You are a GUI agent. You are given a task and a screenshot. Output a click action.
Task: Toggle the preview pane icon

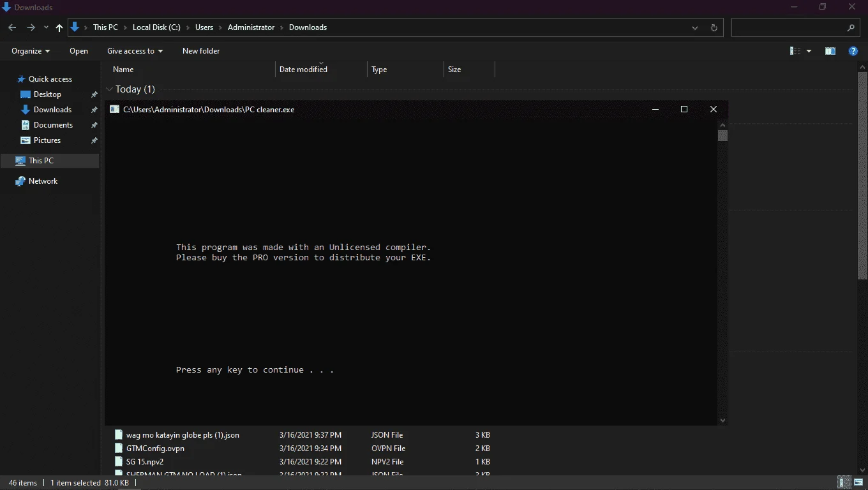(x=830, y=51)
